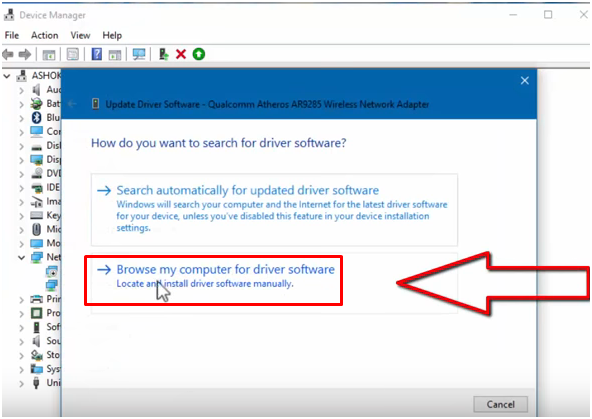Select the Computer category icon
Screen dimensions: 592x419
coord(37,132)
